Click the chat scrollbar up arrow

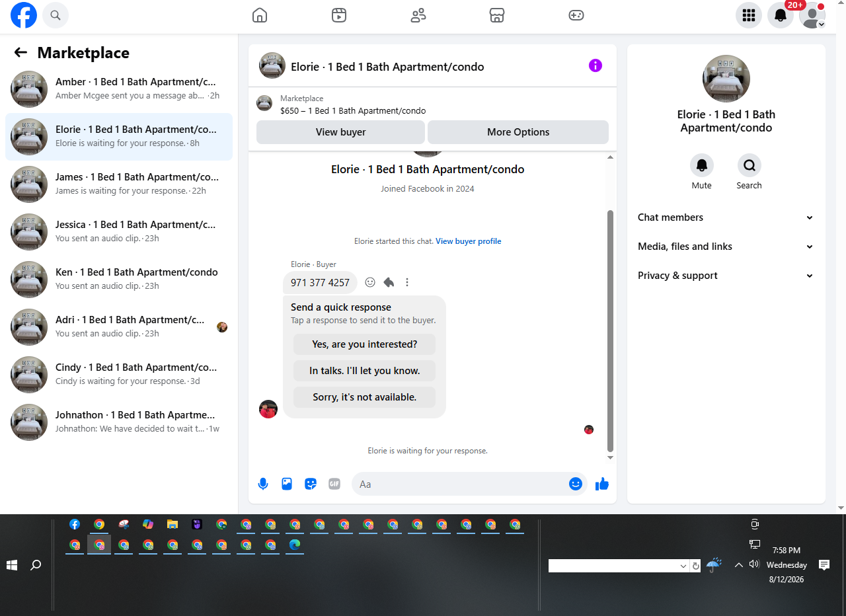610,157
